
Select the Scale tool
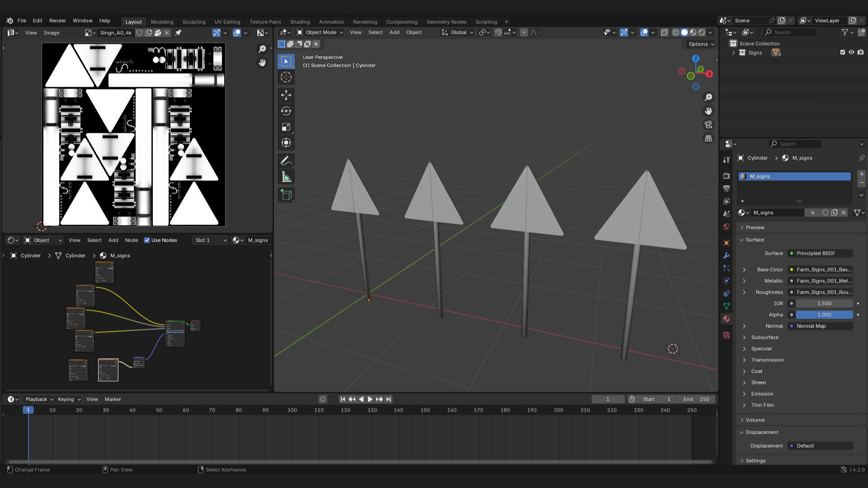(x=286, y=127)
